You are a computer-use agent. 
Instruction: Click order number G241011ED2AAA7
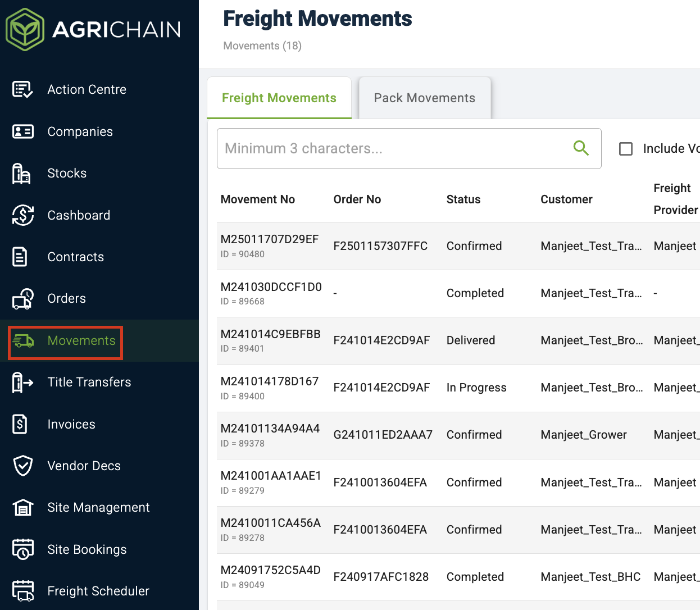[383, 435]
